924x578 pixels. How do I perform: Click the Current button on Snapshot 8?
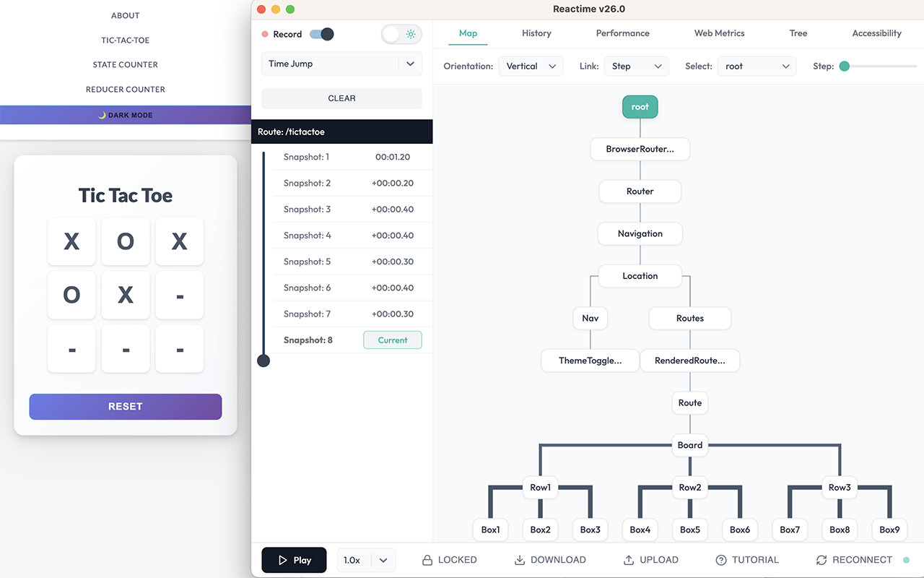click(393, 340)
